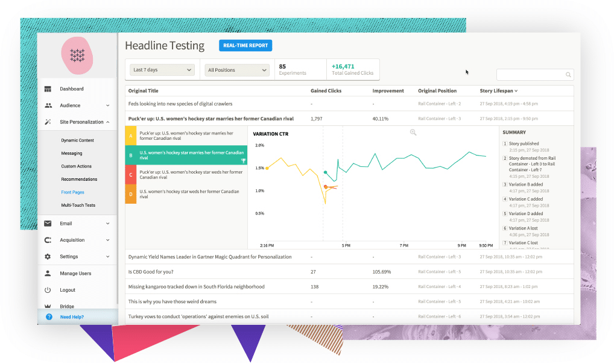Select Multi-Touch Tests menu item
This screenshot has height=364, width=614.
click(x=78, y=206)
